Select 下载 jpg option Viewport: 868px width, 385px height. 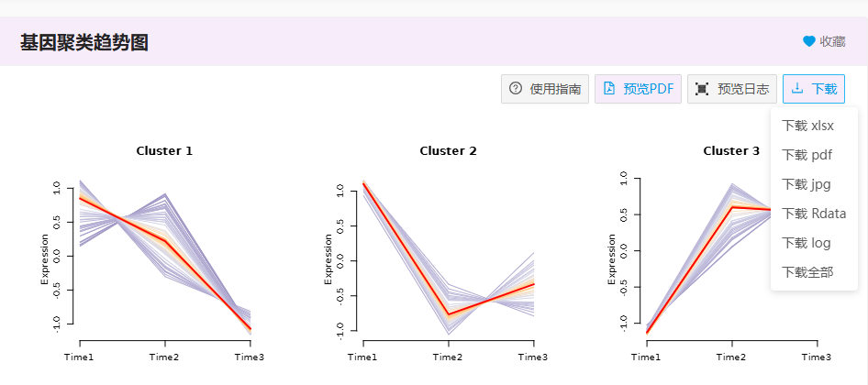click(x=806, y=184)
